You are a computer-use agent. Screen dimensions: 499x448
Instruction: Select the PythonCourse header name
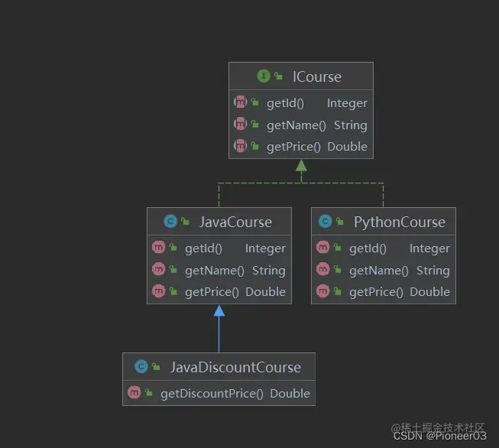click(400, 222)
